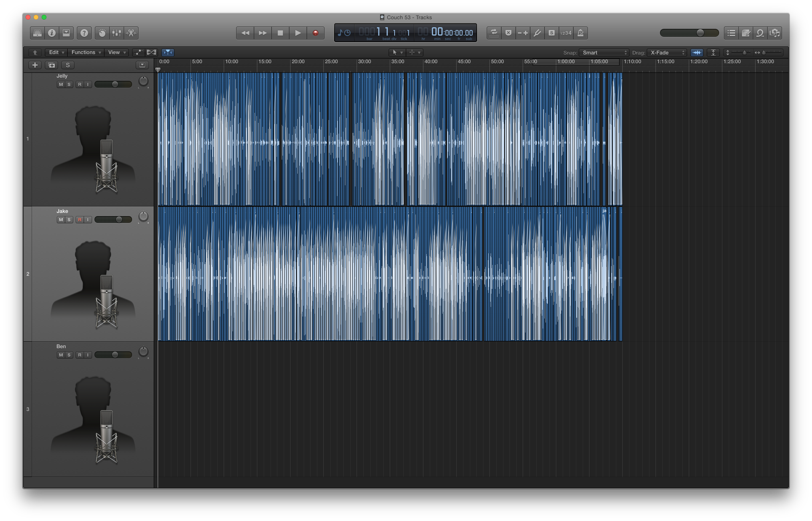Open the command-click marquee tool menu

coord(415,52)
